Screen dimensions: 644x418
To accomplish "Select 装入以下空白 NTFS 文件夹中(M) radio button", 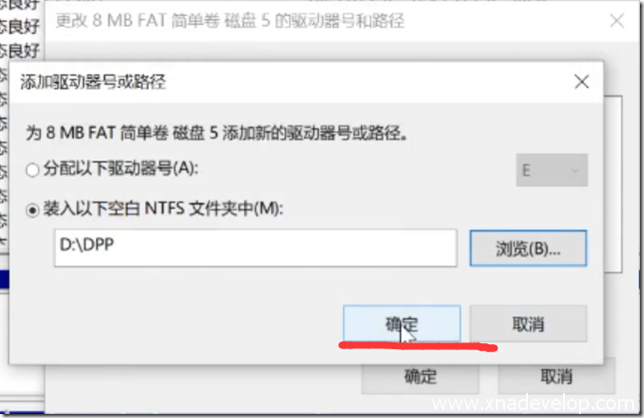I will pyautogui.click(x=32, y=211).
